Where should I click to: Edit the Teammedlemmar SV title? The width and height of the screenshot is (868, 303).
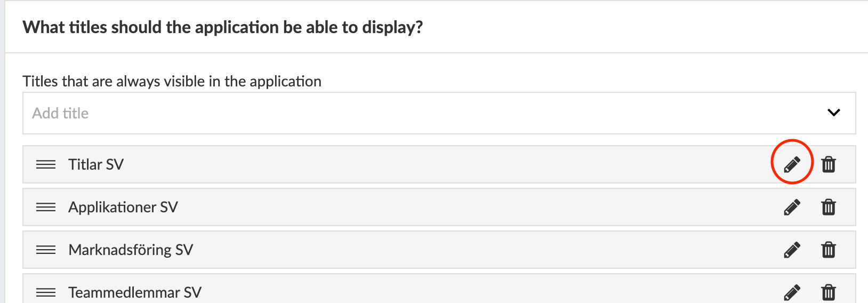click(792, 292)
